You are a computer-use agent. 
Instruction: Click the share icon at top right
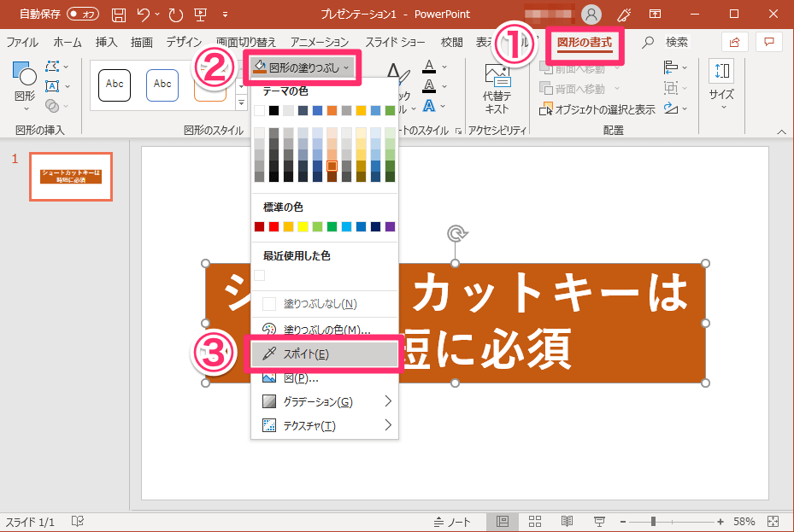734,42
